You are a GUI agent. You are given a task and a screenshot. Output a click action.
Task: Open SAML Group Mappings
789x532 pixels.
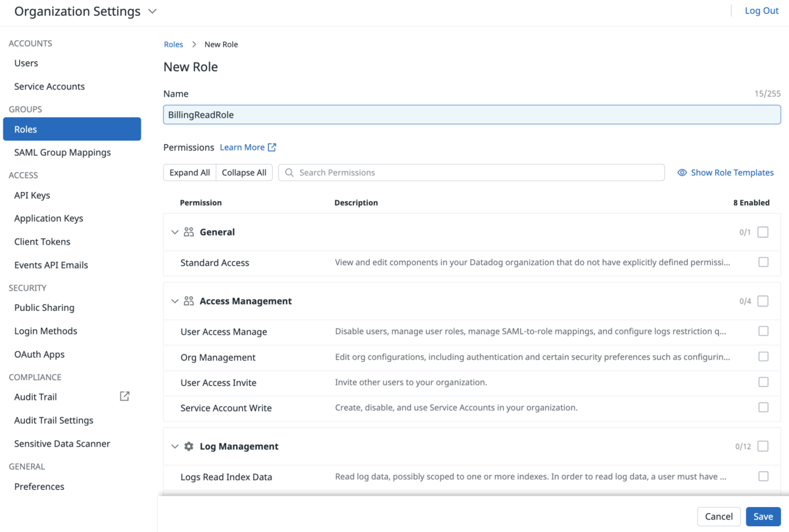click(62, 153)
